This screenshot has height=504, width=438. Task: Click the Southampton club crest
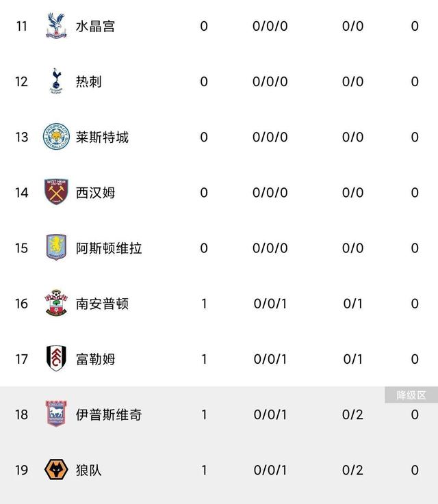pos(56,303)
